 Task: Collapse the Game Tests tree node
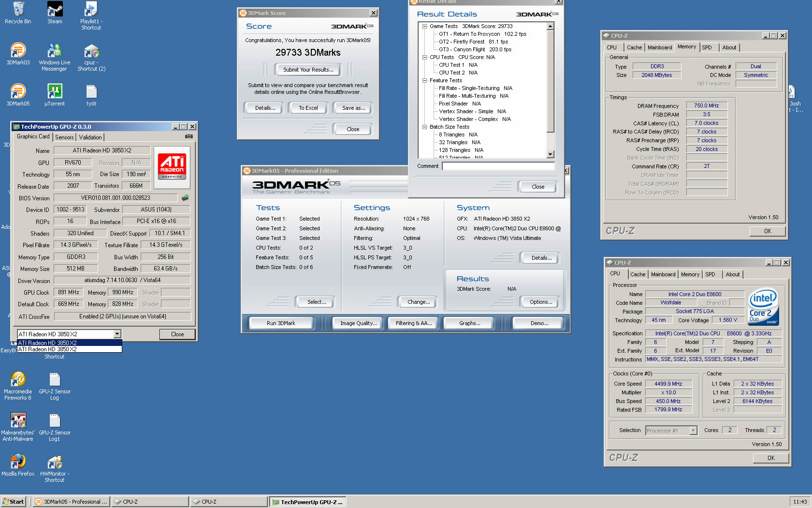[424, 26]
